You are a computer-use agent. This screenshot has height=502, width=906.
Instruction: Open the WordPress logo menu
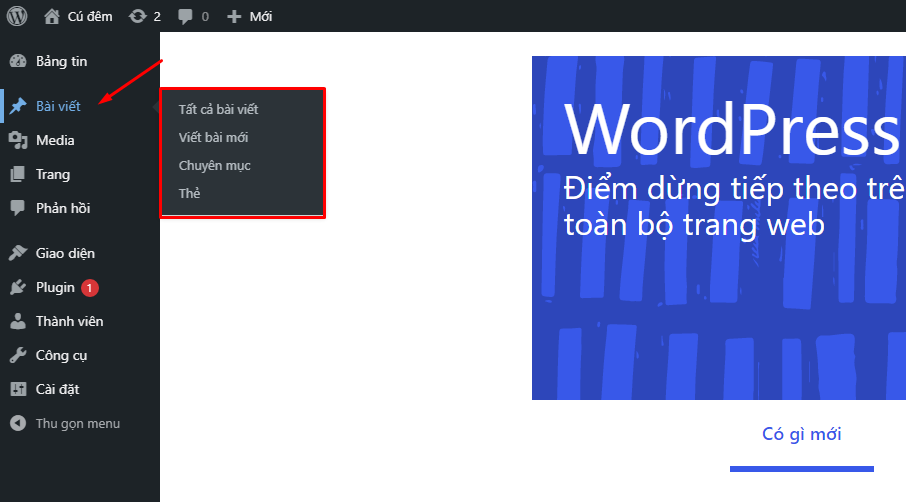(17, 16)
